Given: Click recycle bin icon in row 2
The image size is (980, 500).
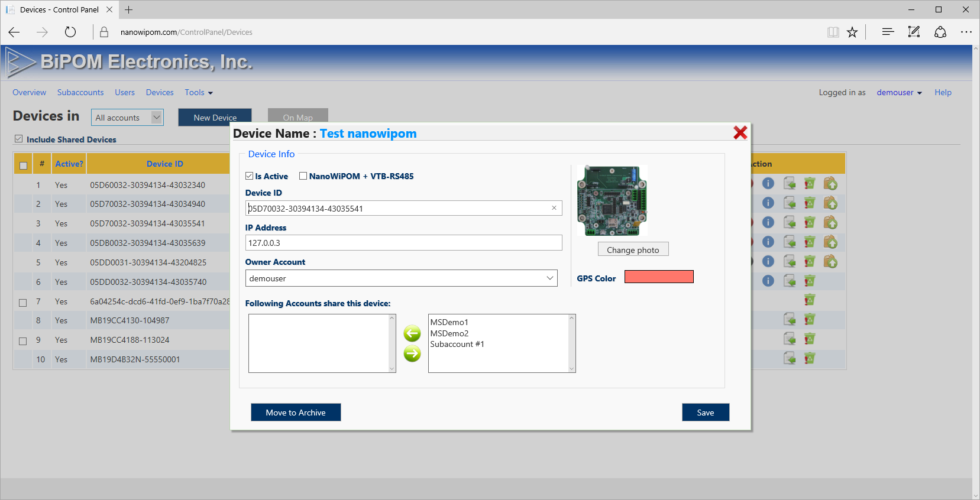Looking at the screenshot, I should (810, 203).
